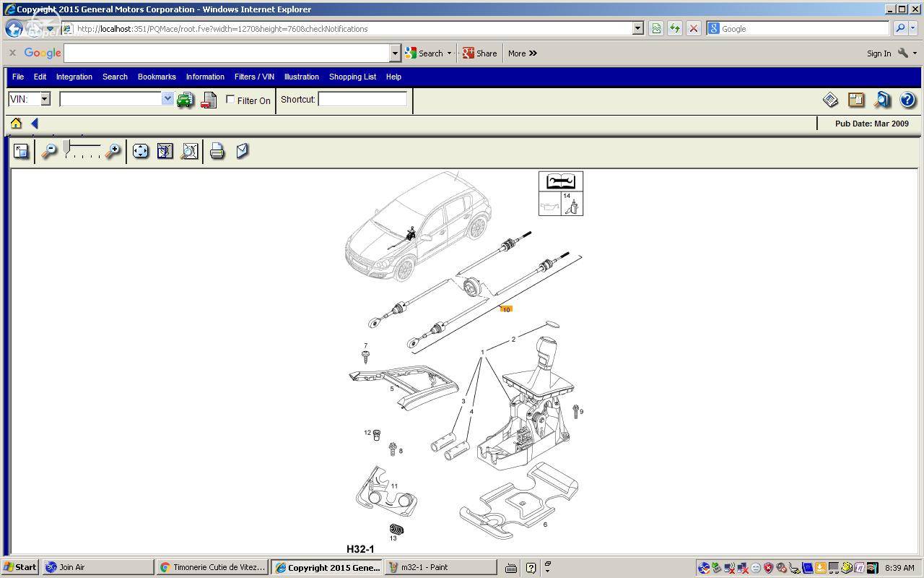Open the Google toolbar search dropdown

click(x=395, y=53)
